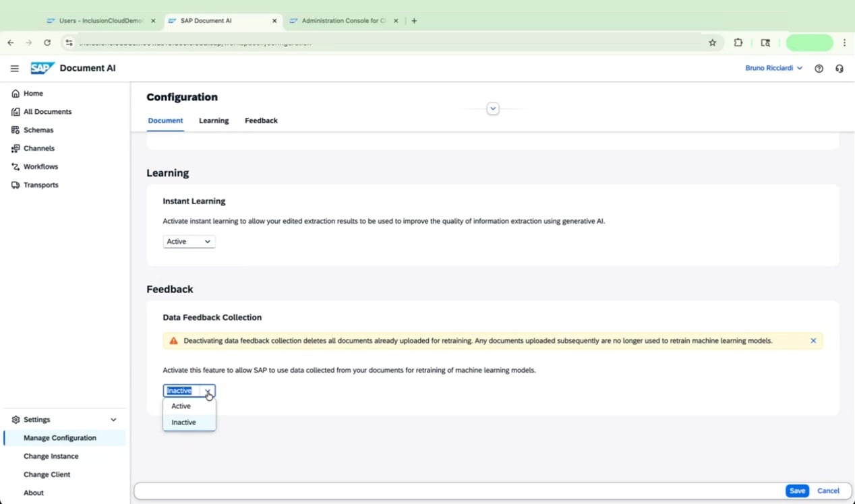The height and width of the screenshot is (504, 855).
Task: Open Schemas in sidebar
Action: (x=65, y=130)
